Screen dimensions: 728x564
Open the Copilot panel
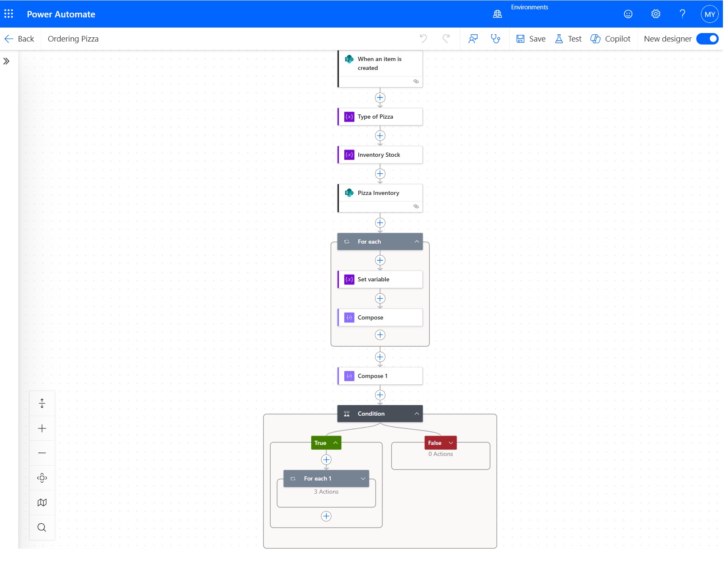610,39
